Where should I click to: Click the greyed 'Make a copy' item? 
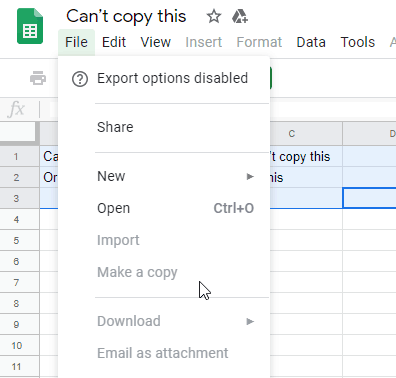coord(164,272)
